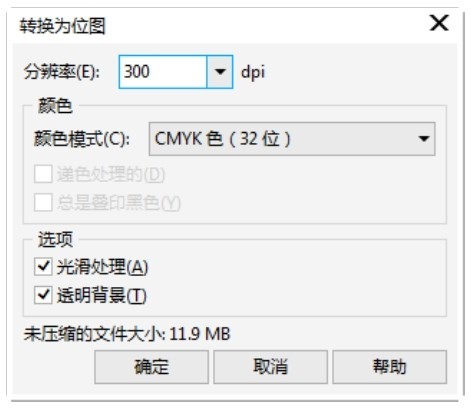Viewport: 471px width, 408px height.
Task: Open the CMYK 色 (32 位) color mode combo box
Action: point(292,139)
